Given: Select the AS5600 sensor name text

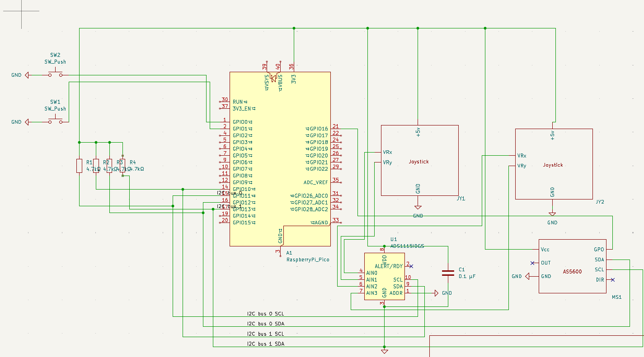Looking at the screenshot, I should (572, 272).
